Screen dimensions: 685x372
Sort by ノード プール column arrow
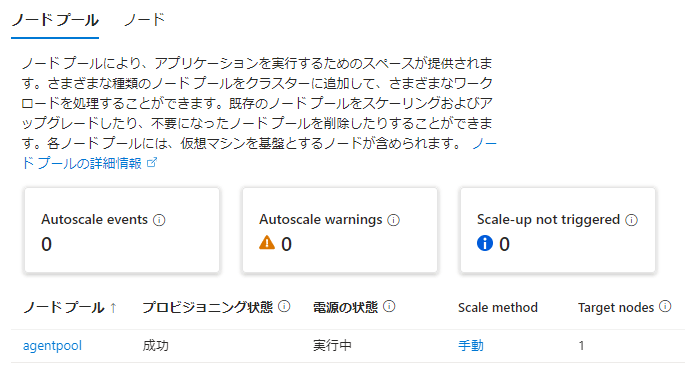point(114,308)
